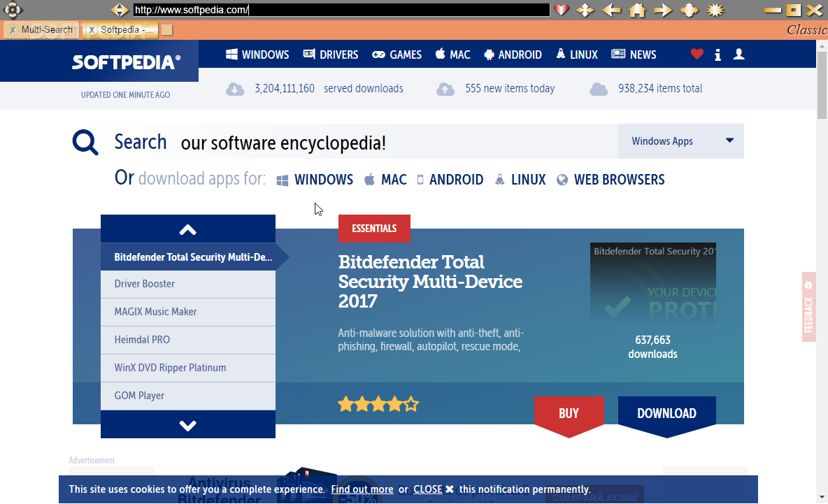828x504 pixels.
Task: Close the Softpedia tab with X
Action: (x=92, y=30)
